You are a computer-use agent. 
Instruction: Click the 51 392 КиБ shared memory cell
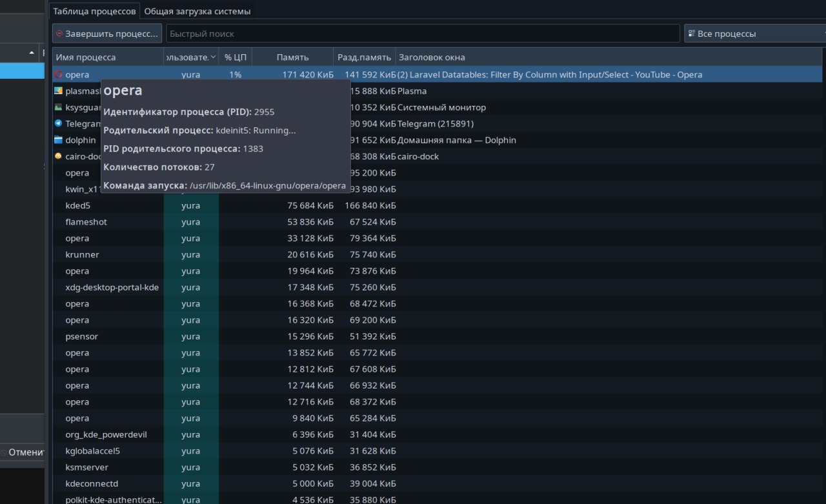pyautogui.click(x=373, y=336)
